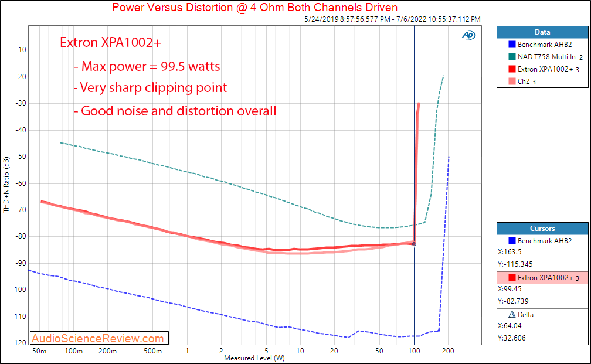Click the cursor marker on the red curve

tap(414, 244)
